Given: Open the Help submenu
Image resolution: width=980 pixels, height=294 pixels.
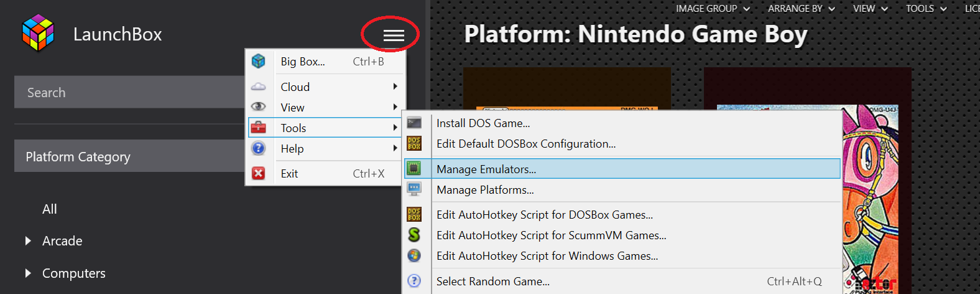Looking at the screenshot, I should point(326,148).
